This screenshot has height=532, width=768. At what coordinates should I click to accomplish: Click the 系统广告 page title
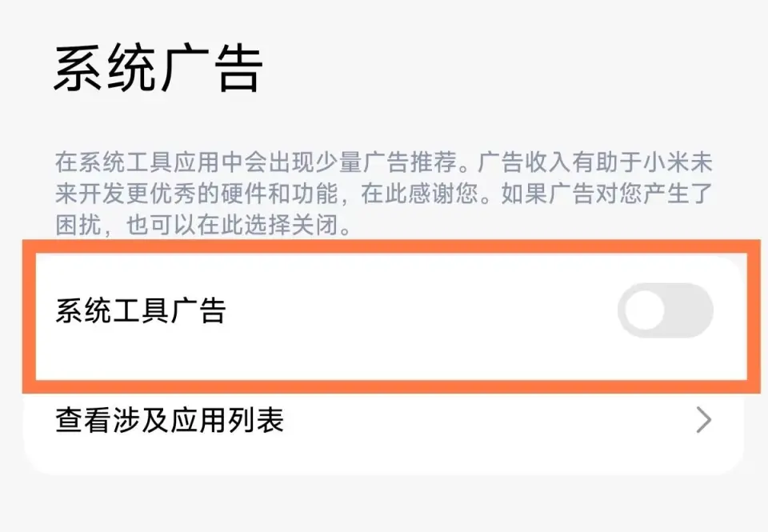(158, 69)
